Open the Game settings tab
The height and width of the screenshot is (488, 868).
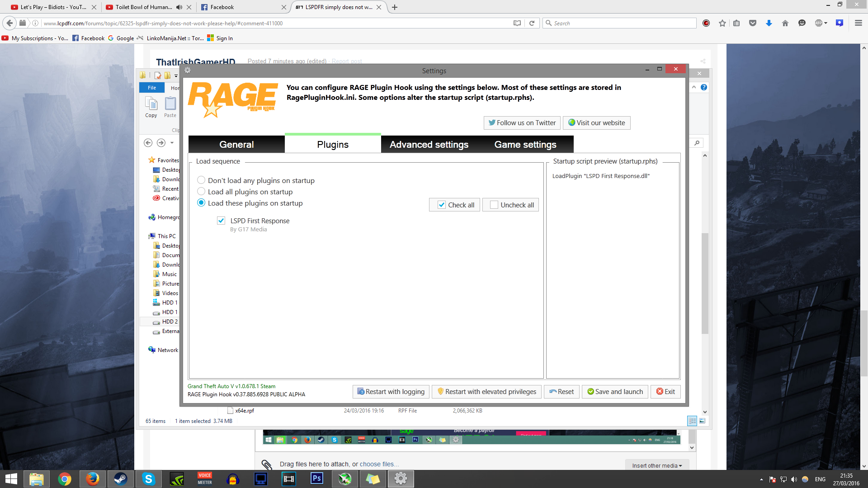(525, 145)
